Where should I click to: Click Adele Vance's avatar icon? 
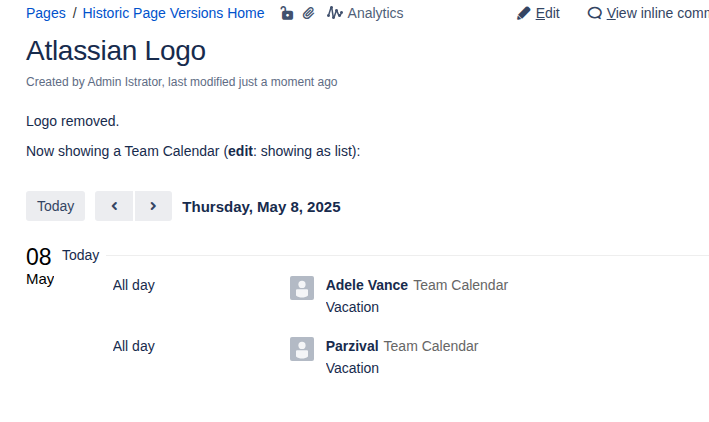click(x=302, y=288)
